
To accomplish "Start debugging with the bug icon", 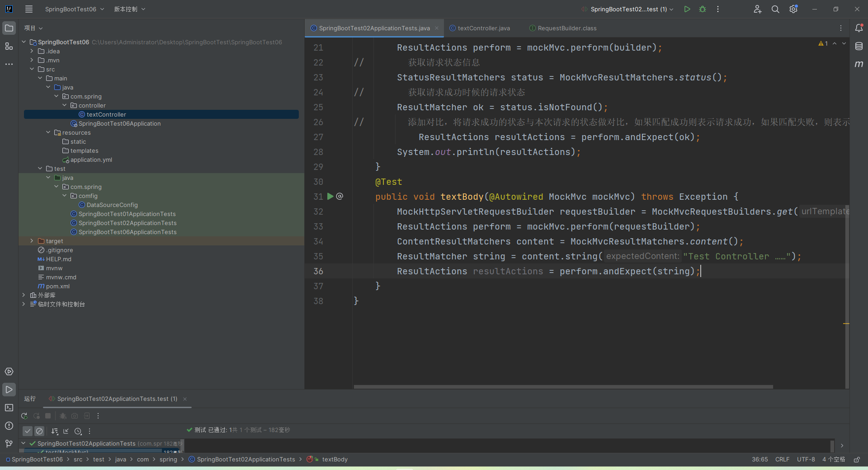I will pyautogui.click(x=703, y=9).
